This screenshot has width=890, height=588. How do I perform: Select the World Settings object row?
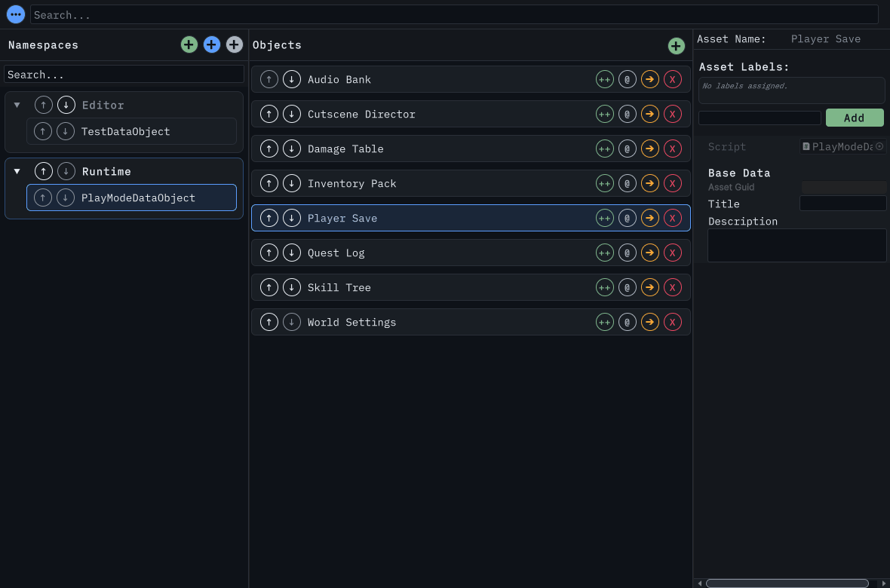pos(471,322)
